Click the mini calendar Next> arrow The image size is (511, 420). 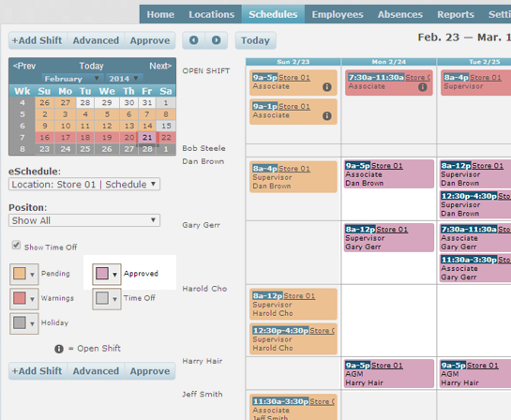160,66
